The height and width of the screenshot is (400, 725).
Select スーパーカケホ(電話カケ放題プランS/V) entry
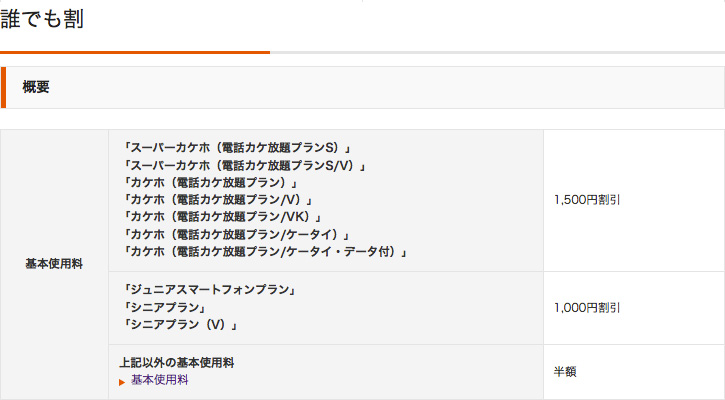[243, 165]
